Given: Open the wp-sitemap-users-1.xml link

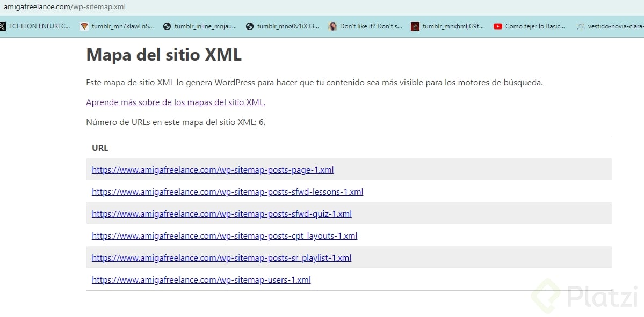Looking at the screenshot, I should pos(201,280).
